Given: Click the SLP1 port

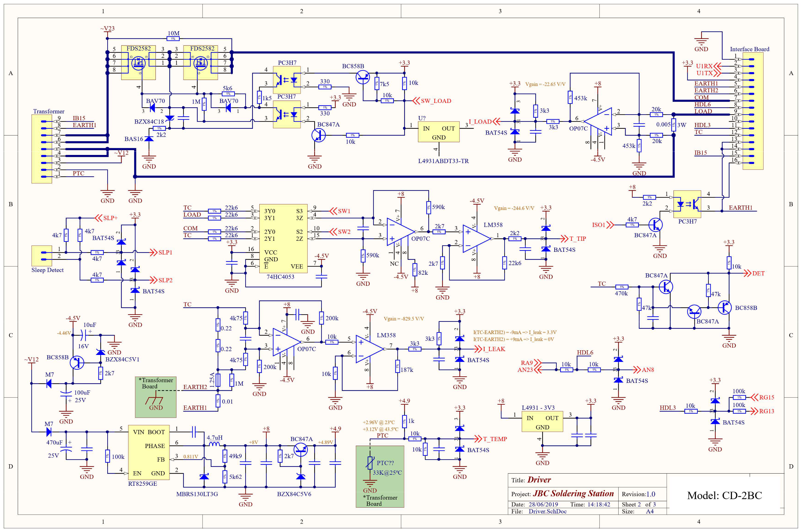Looking at the screenshot, I should point(161,252).
